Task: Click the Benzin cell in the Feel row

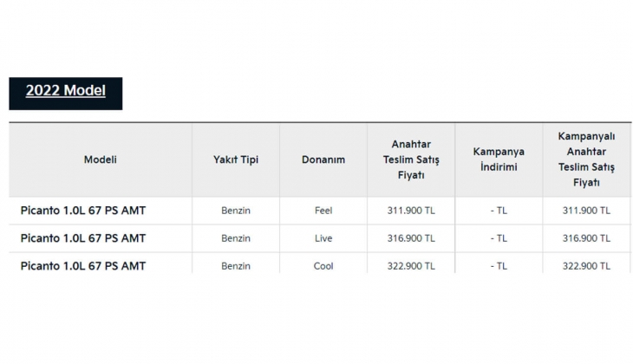Action: pos(236,211)
